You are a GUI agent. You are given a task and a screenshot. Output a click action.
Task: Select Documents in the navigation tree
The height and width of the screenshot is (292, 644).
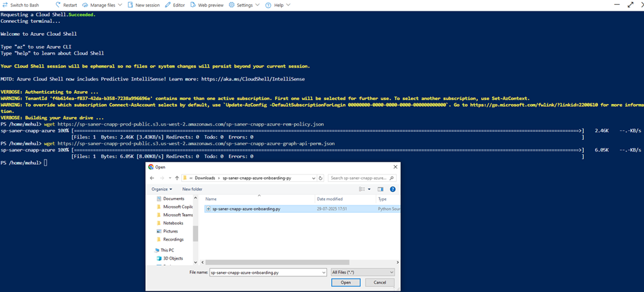click(171, 199)
